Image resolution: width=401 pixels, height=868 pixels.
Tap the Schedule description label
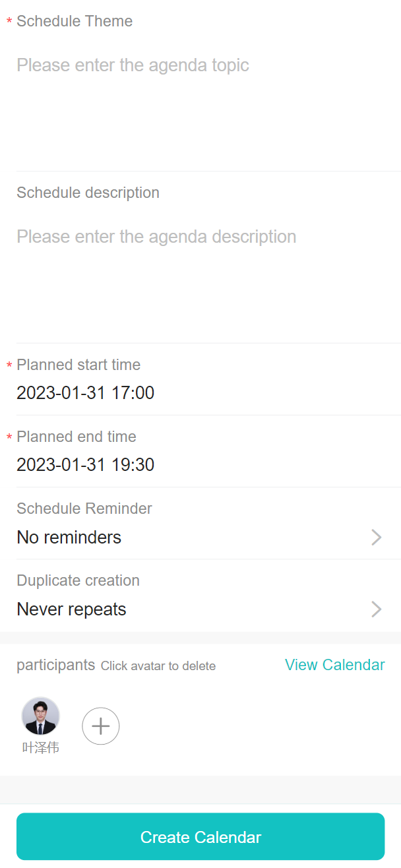tap(88, 193)
